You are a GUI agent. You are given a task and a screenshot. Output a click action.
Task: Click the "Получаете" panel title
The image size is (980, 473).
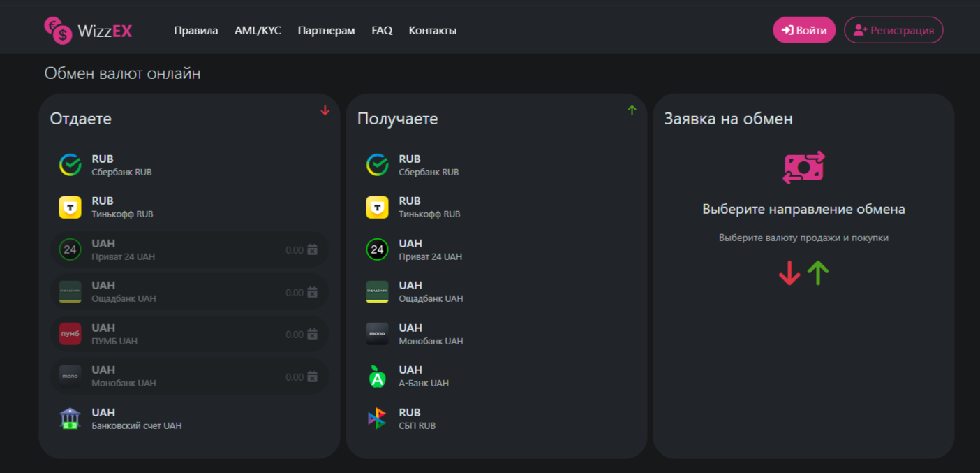tap(398, 119)
